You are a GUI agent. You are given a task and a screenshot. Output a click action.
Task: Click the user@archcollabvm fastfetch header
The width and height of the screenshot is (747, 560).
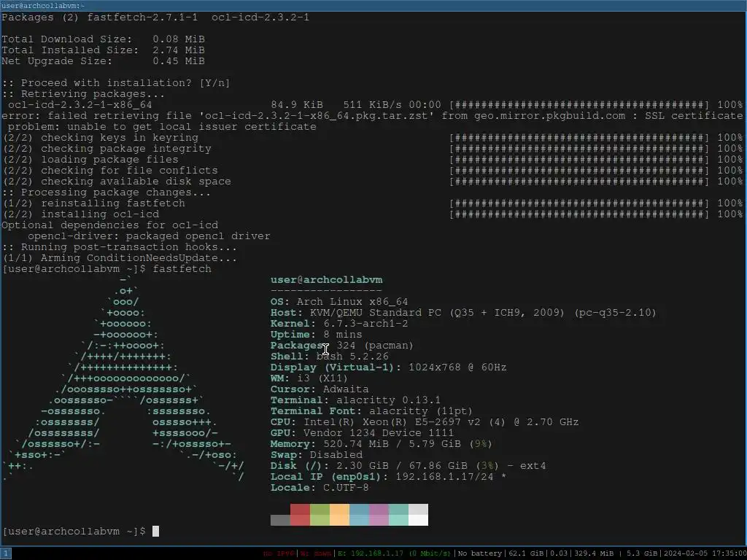point(326,279)
